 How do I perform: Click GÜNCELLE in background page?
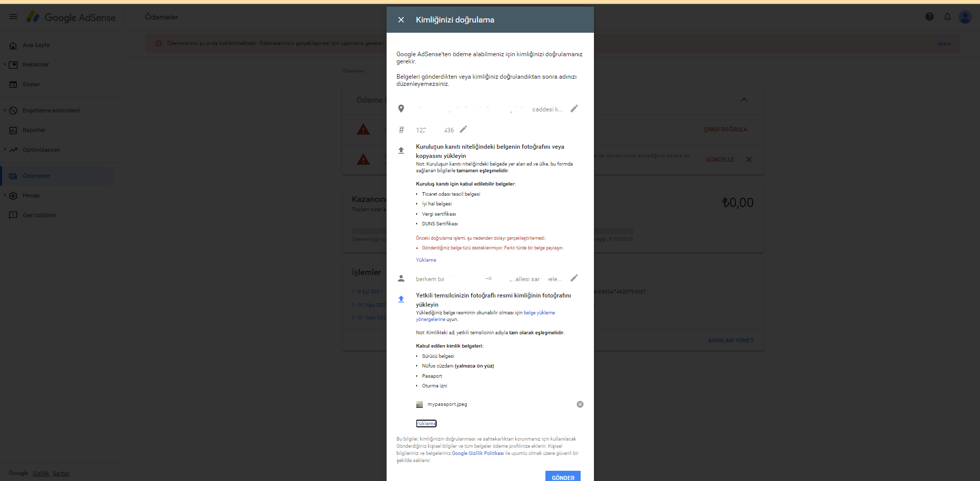[x=720, y=160]
